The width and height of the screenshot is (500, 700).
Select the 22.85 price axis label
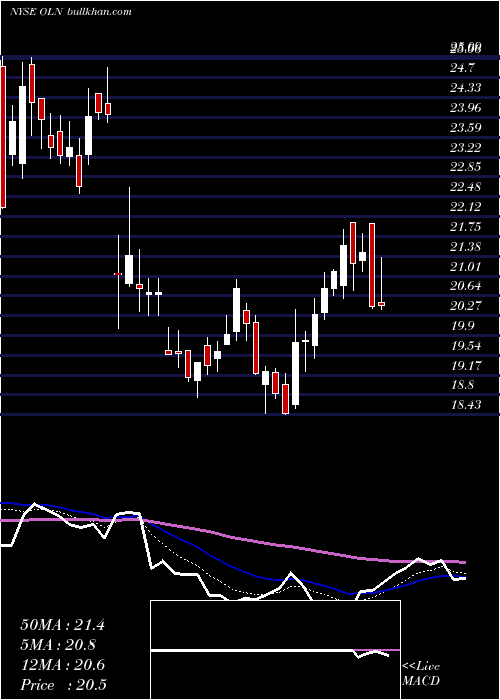[466, 167]
